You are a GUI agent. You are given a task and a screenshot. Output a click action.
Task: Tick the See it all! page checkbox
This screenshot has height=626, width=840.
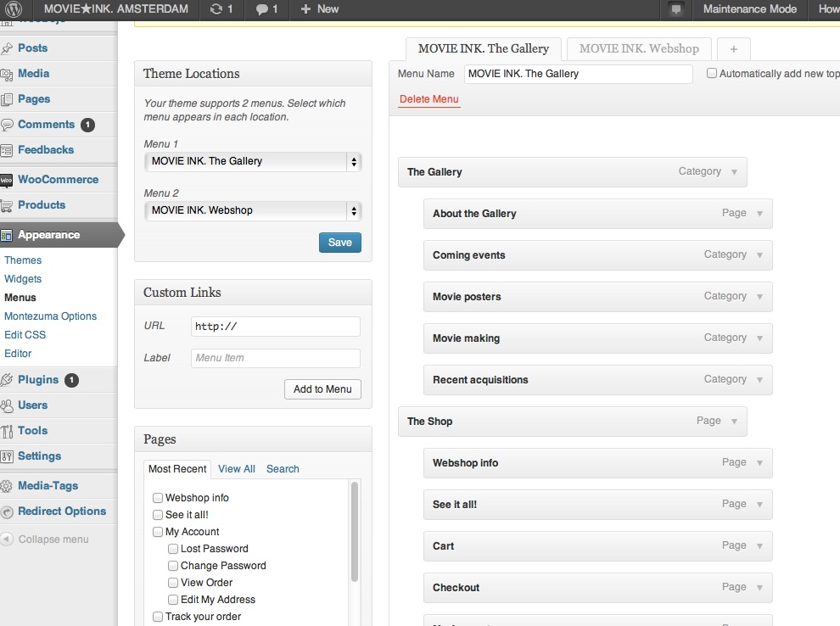point(158,515)
